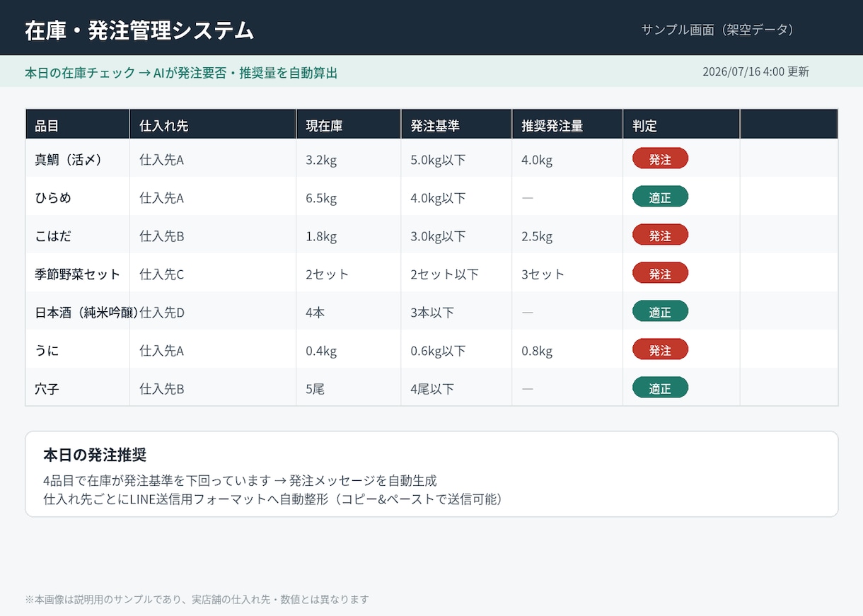Click 仕入先B in the こはだ row
863x616 pixels.
(162, 236)
